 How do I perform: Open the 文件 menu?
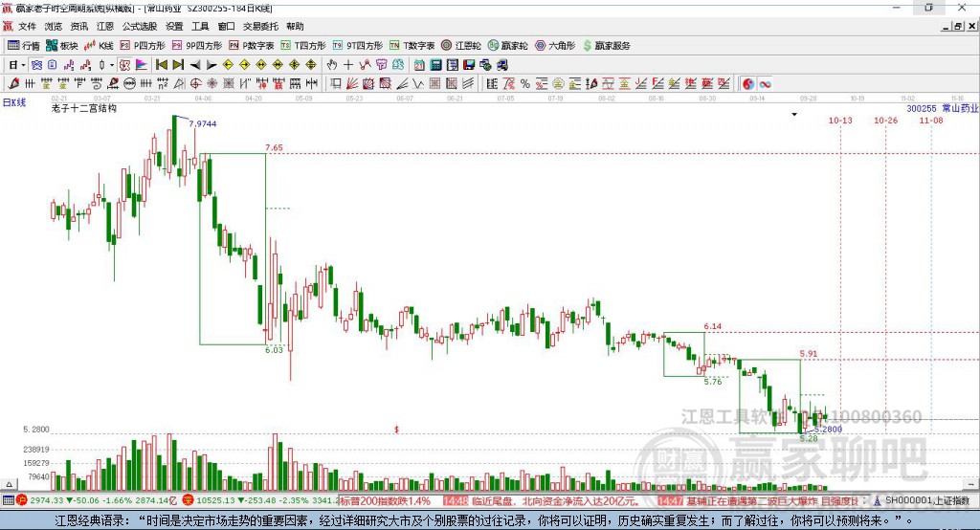27,26
